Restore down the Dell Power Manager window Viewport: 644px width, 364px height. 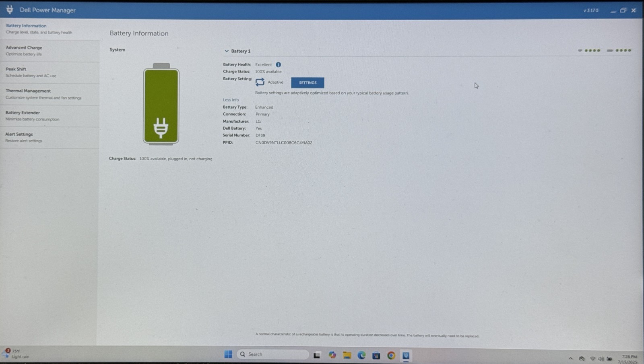pyautogui.click(x=623, y=10)
